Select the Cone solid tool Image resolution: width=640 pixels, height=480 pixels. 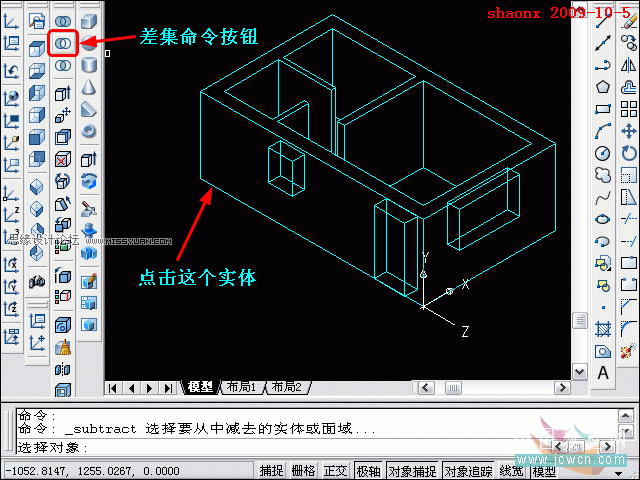tap(89, 87)
